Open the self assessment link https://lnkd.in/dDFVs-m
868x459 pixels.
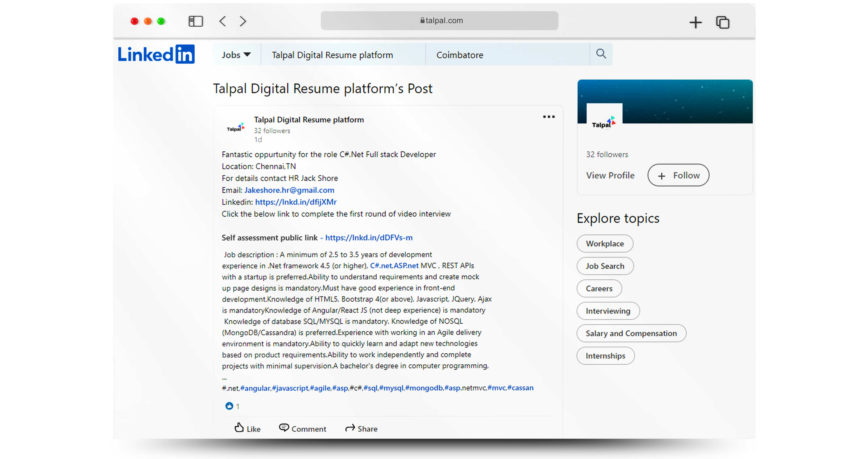coord(369,238)
